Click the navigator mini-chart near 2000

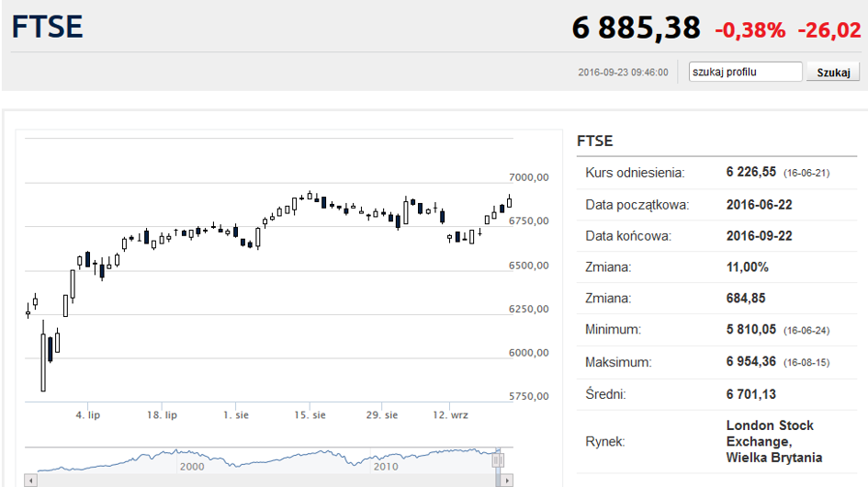pos(192,466)
